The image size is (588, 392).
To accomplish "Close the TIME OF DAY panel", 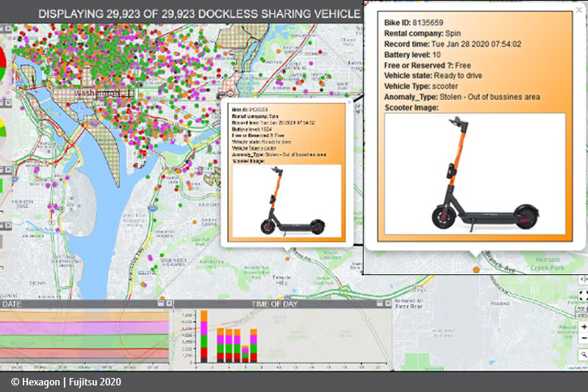I will tap(388, 303).
